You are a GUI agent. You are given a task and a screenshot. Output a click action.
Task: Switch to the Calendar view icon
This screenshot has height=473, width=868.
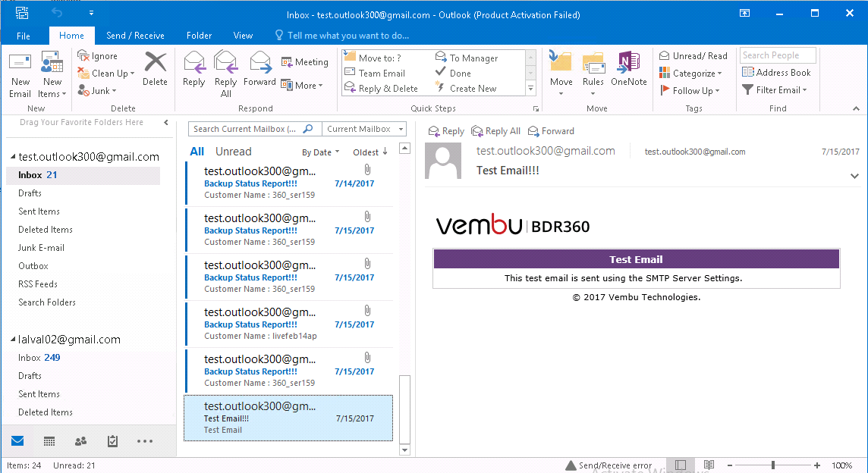coord(49,441)
